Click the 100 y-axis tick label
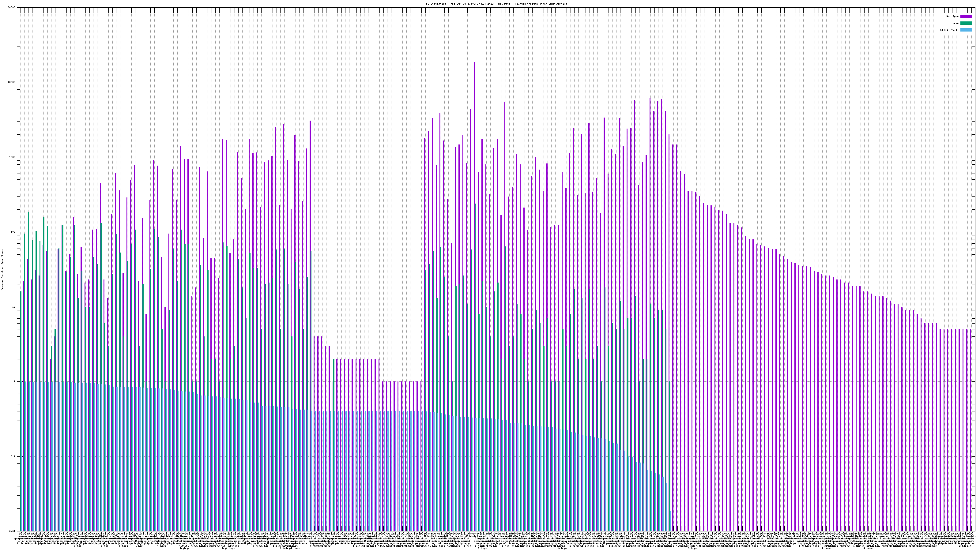Image resolution: width=980 pixels, height=551 pixels. tap(13, 232)
